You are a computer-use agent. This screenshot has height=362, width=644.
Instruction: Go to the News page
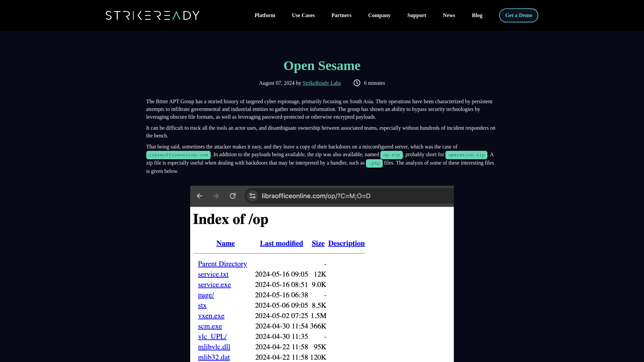coord(449,15)
